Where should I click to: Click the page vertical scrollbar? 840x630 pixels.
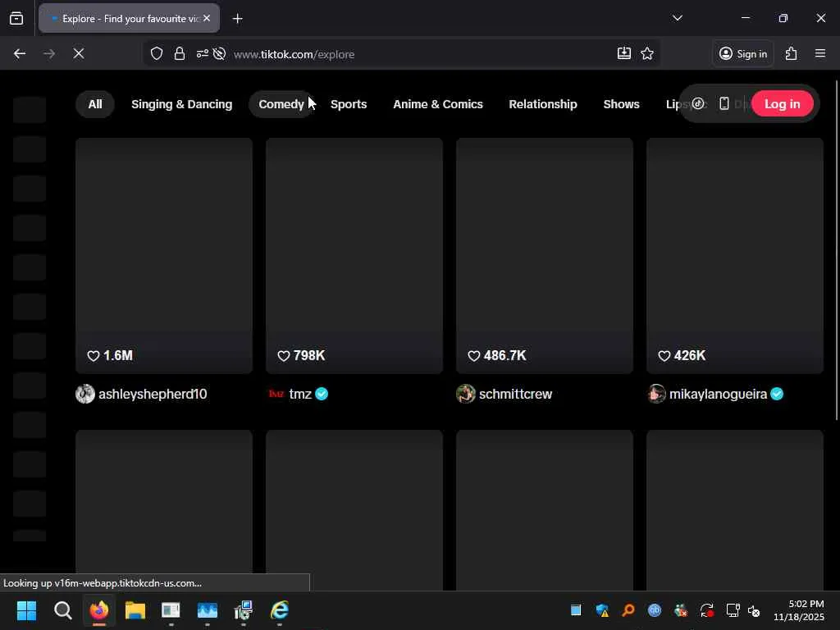click(x=836, y=249)
